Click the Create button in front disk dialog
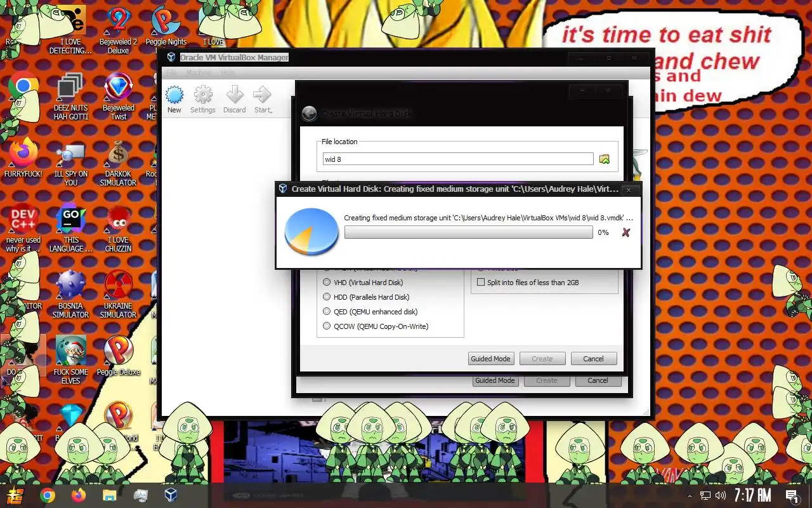The height and width of the screenshot is (508, 812). [542, 359]
